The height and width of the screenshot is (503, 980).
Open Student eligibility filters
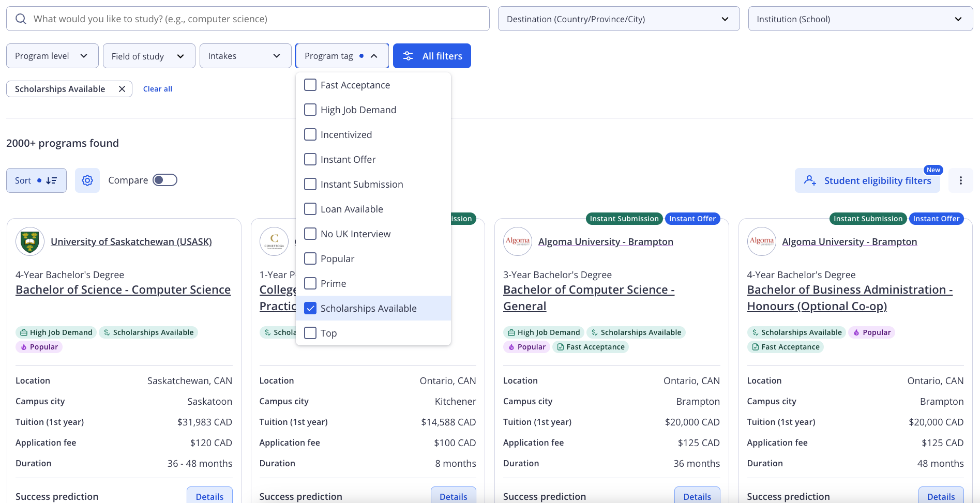point(867,180)
